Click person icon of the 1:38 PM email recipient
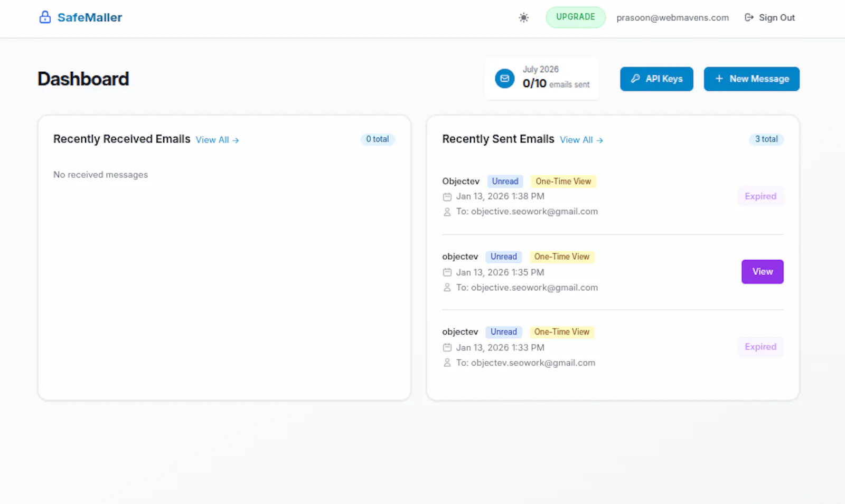The width and height of the screenshot is (845, 504). coord(447,212)
